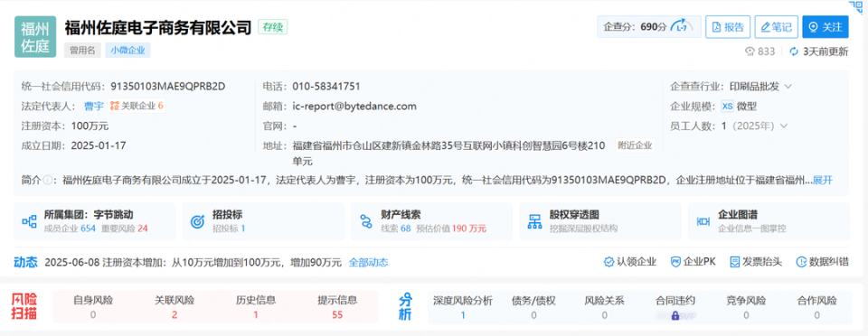Open the 企业PK comparison tool
The height and width of the screenshot is (336, 868).
(x=693, y=262)
